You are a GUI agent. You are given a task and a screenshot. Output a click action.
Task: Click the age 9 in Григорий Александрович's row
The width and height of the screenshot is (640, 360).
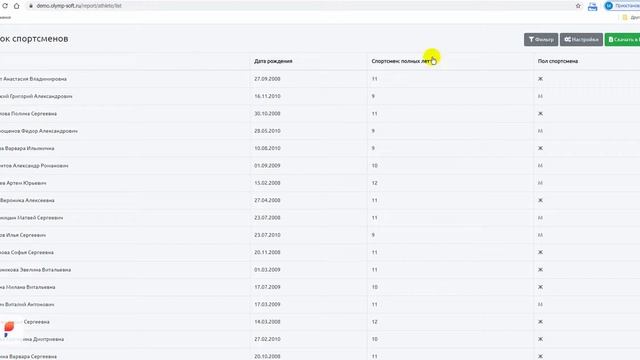pos(373,96)
